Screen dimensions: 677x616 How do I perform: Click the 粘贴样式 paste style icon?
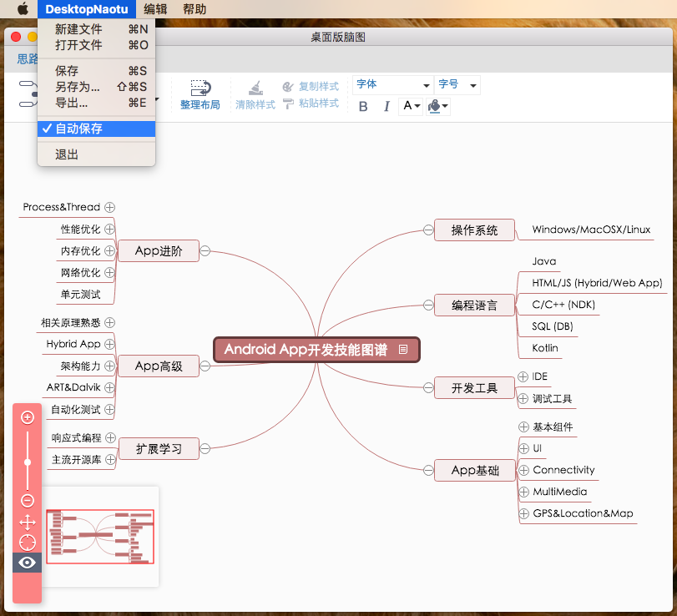(288, 104)
